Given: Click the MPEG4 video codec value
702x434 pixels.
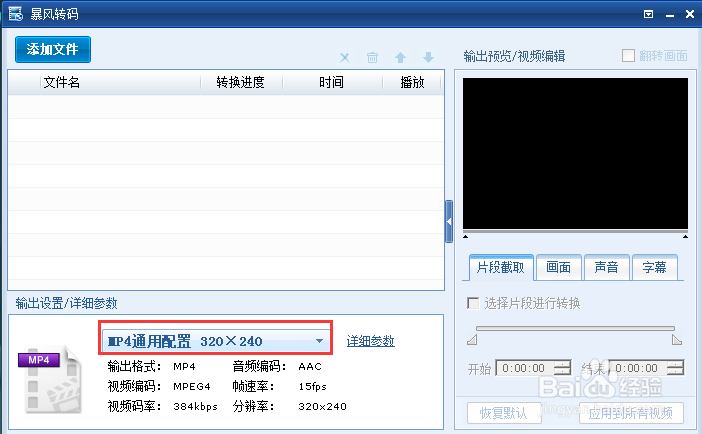Looking at the screenshot, I should tap(192, 387).
